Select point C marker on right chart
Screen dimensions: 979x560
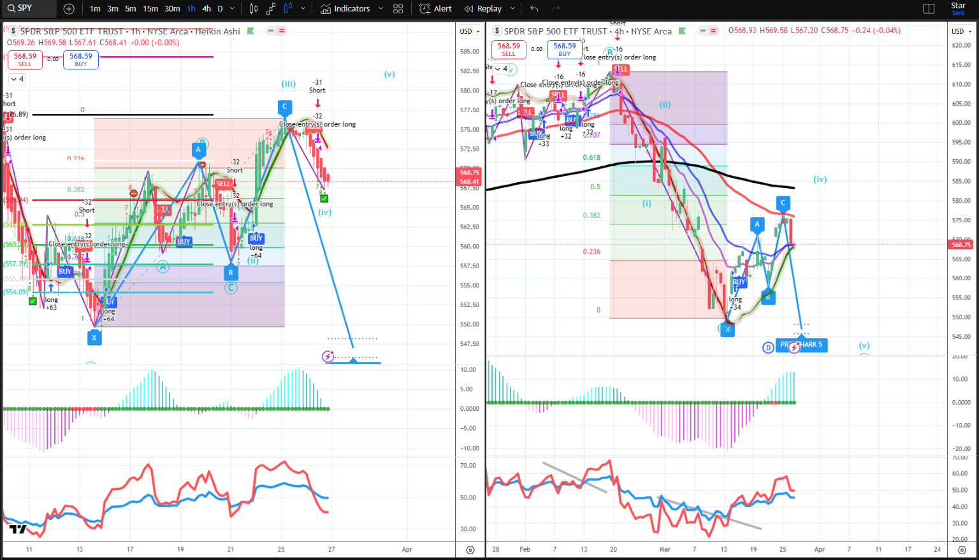coord(783,203)
